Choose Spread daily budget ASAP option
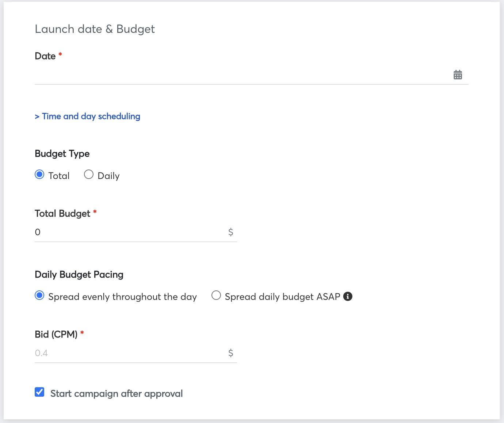This screenshot has height=423, width=504. (x=216, y=296)
